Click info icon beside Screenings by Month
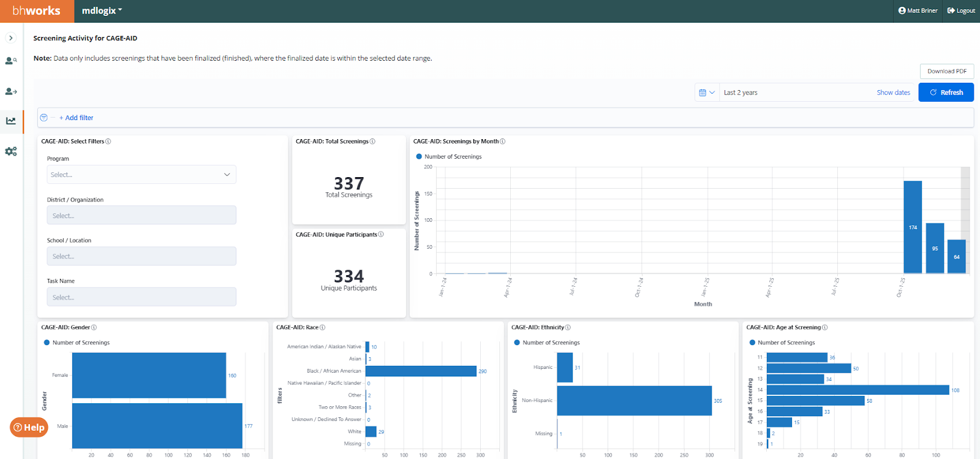This screenshot has height=459, width=980. (503, 142)
